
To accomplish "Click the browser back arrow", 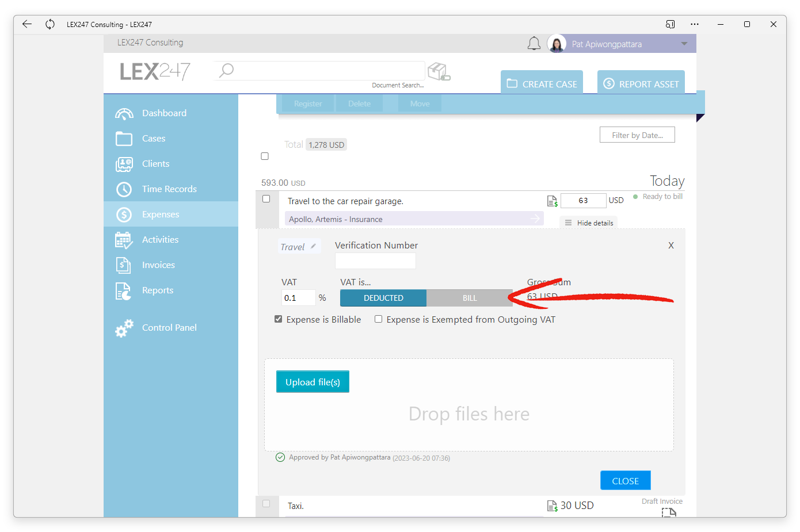I will 27,24.
